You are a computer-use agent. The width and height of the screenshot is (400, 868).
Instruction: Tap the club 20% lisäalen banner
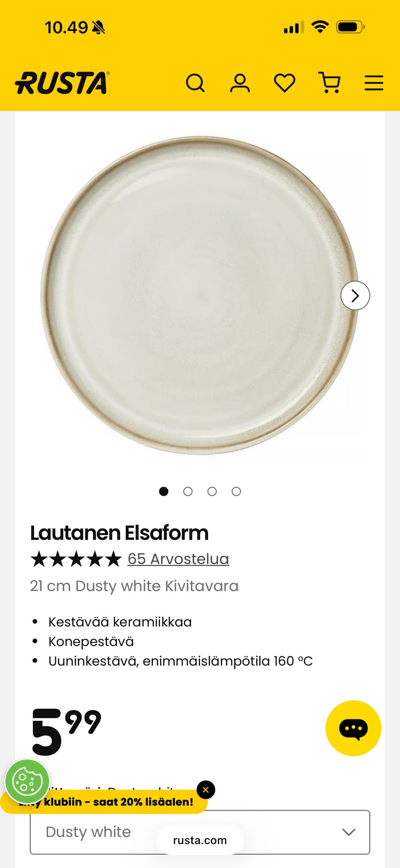[104, 802]
